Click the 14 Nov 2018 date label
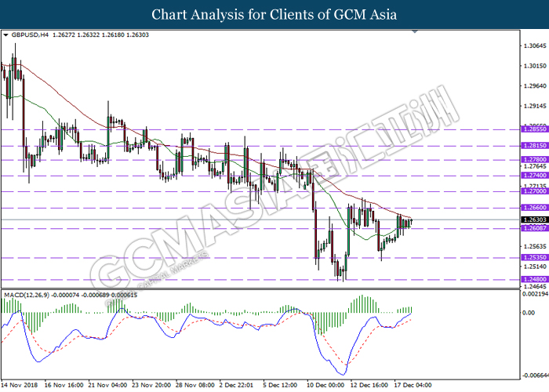The height and width of the screenshot is (392, 549). point(19,386)
